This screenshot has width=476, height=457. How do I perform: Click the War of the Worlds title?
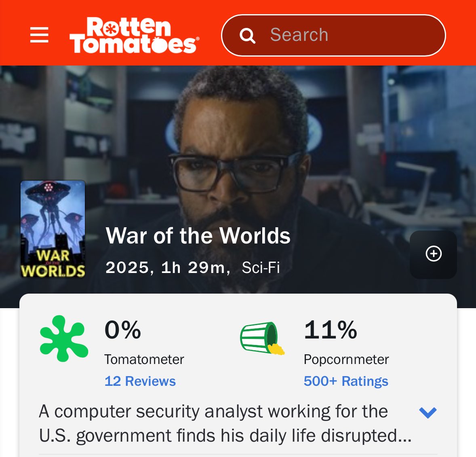[198, 235]
